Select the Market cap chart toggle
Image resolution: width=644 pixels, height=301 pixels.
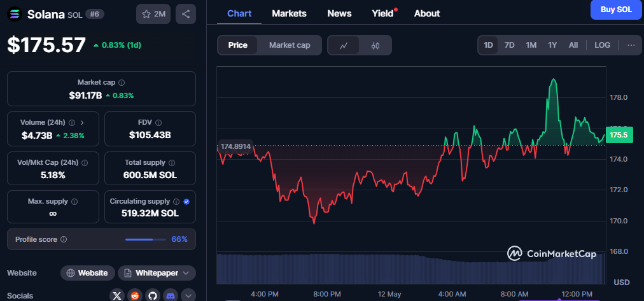(290, 45)
